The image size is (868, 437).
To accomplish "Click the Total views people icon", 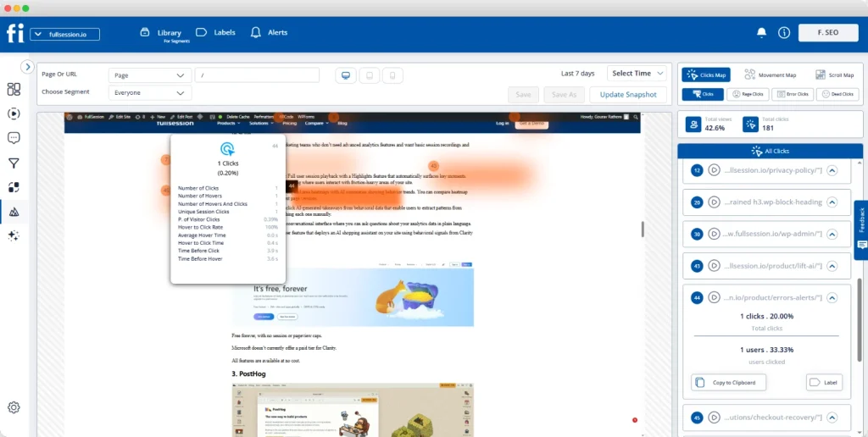I will [x=693, y=124].
